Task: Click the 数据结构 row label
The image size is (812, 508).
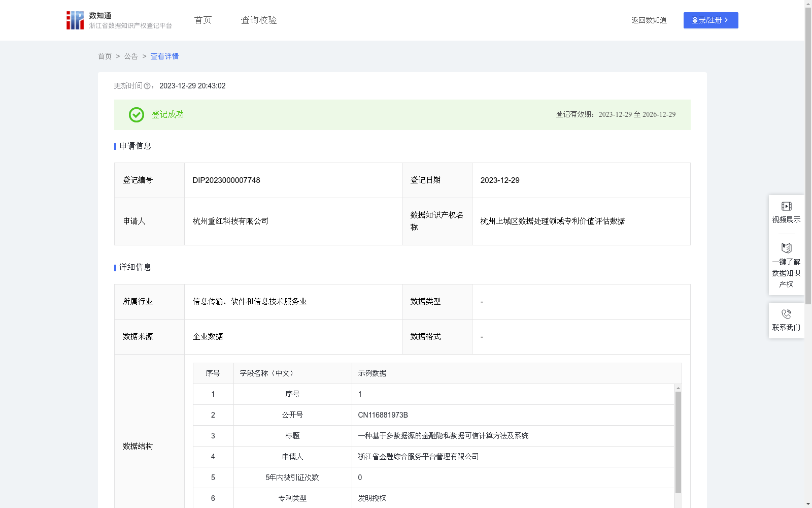Action: coord(138,447)
